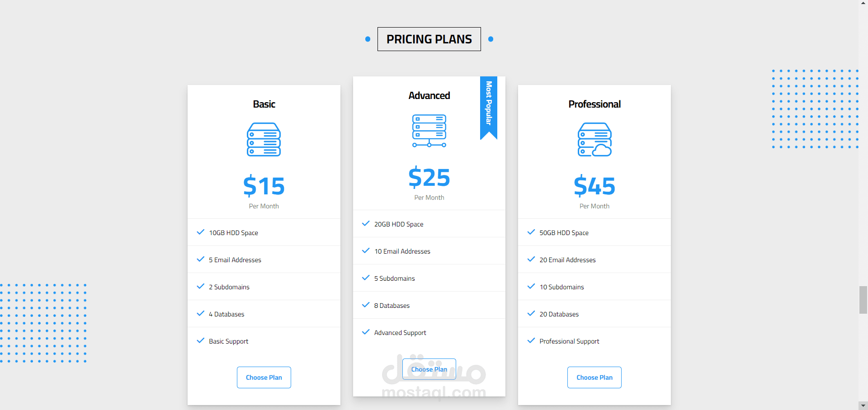868x410 pixels.
Task: Click the $15 price on Basic
Action: coord(264,186)
